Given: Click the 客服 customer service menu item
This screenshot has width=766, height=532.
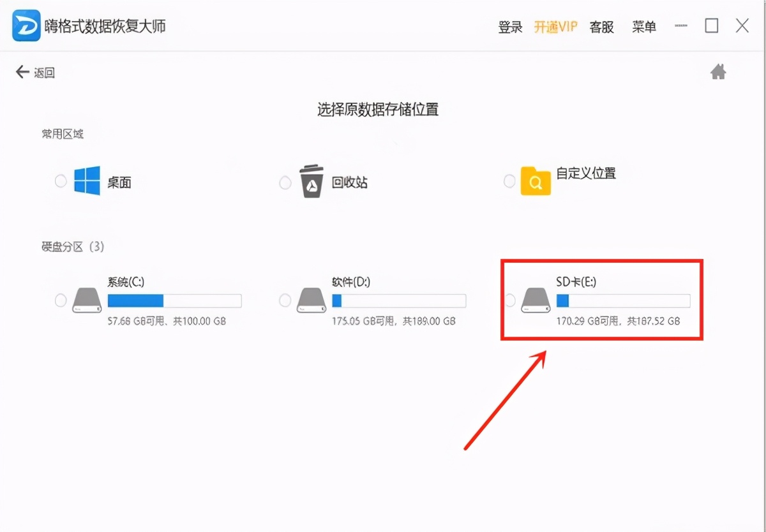Looking at the screenshot, I should (601, 27).
